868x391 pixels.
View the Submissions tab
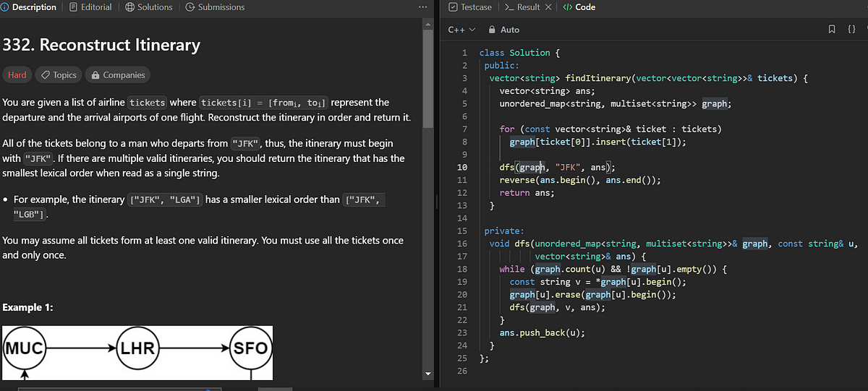pyautogui.click(x=215, y=7)
